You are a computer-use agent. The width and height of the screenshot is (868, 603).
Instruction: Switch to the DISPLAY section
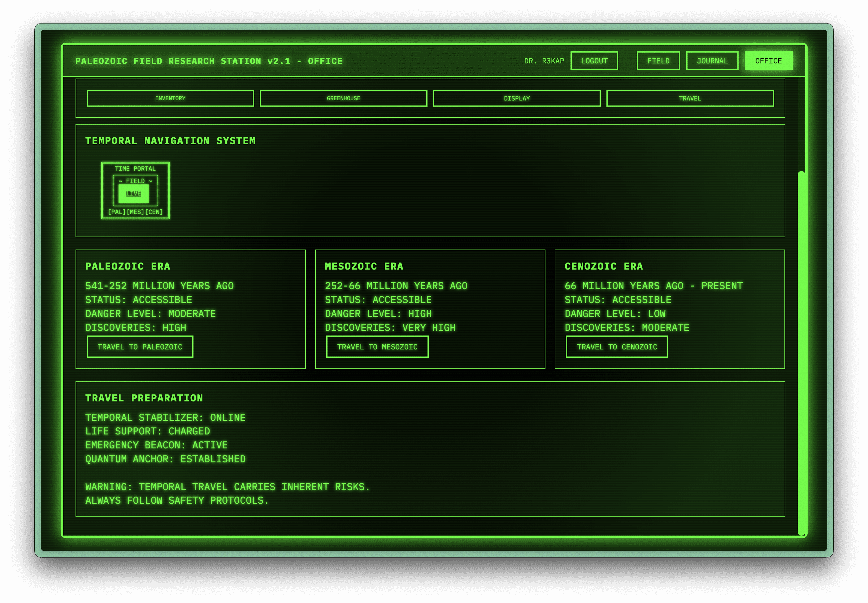click(x=516, y=98)
